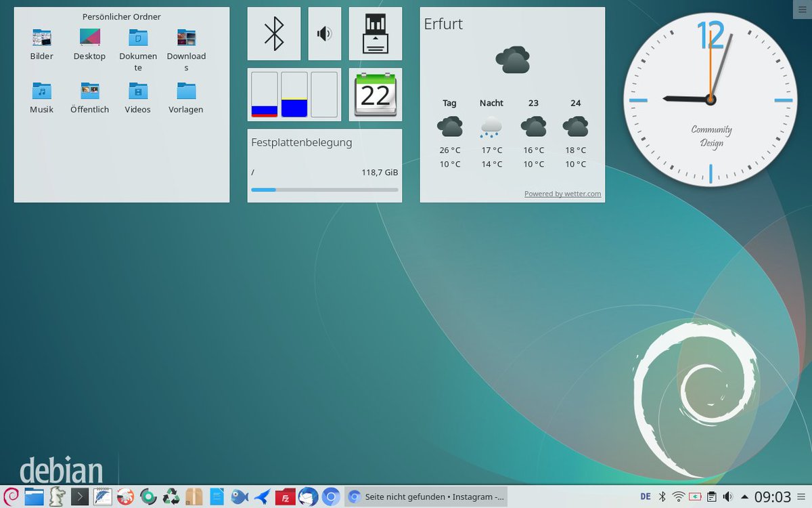The height and width of the screenshot is (508, 812).
Task: Open the calendar widget showing 22
Action: click(376, 95)
